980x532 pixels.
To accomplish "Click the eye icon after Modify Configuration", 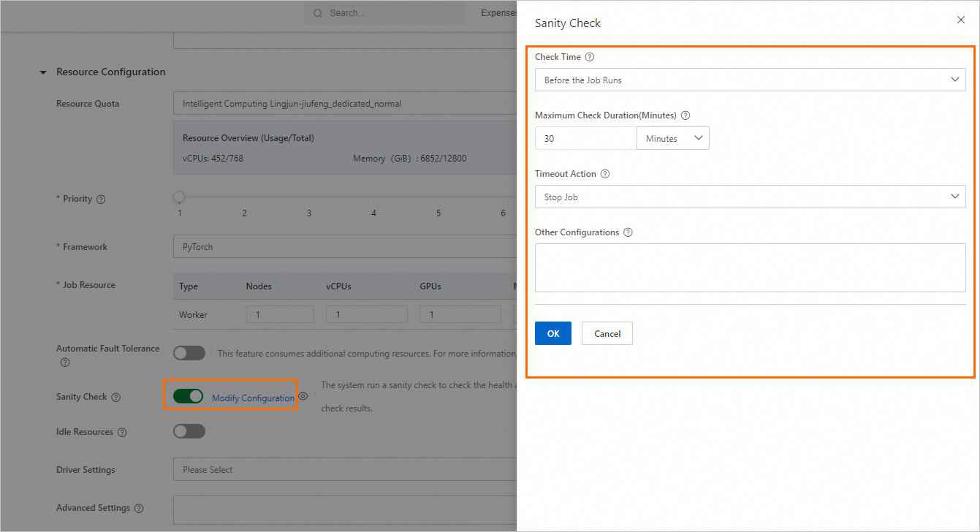I will click(303, 396).
